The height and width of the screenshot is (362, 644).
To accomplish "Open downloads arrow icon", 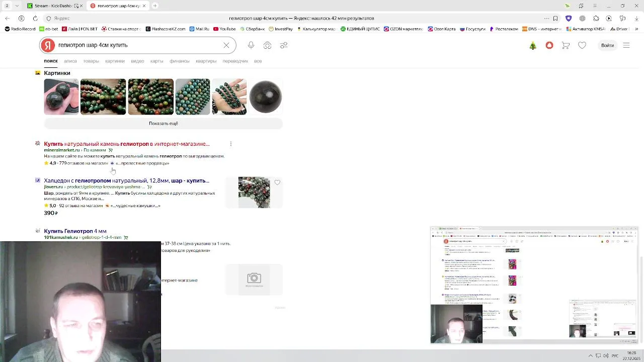I will [637, 18].
